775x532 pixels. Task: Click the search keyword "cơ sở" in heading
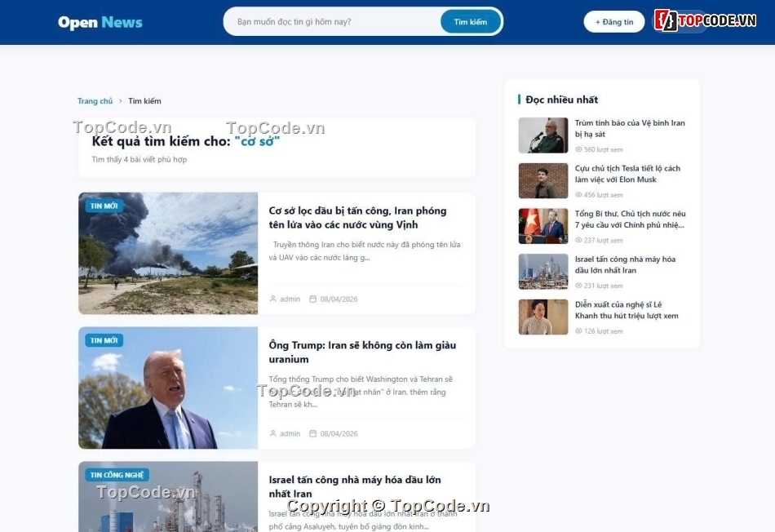[x=257, y=141]
